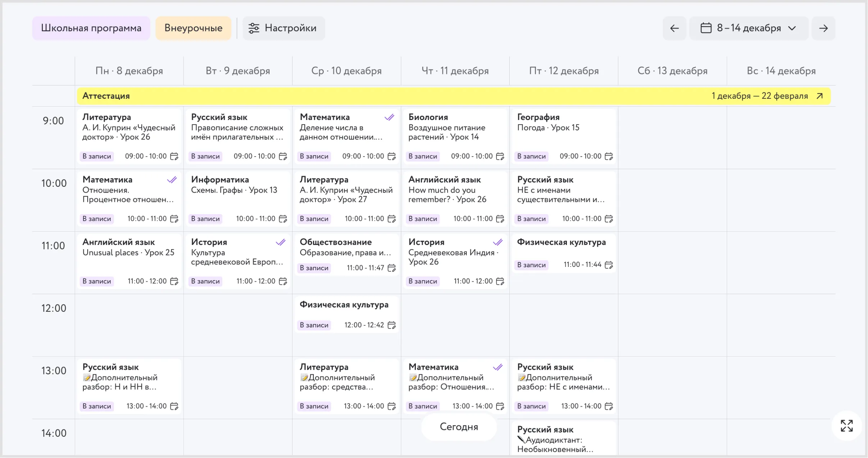Click calendar icon on Monday Литература lesson

(x=174, y=156)
